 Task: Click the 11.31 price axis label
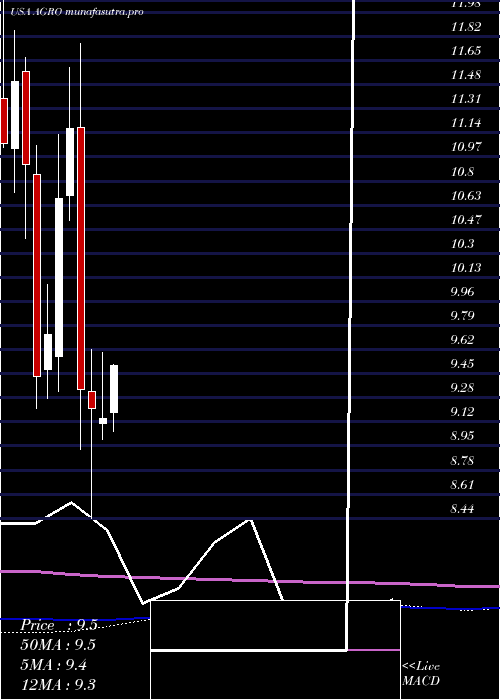point(466,99)
